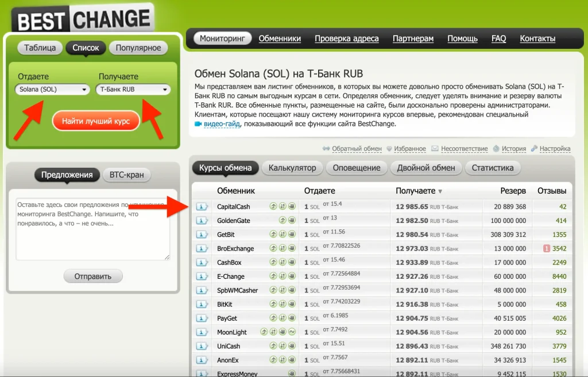Click Резерв column header
The image size is (588, 377).
point(513,191)
